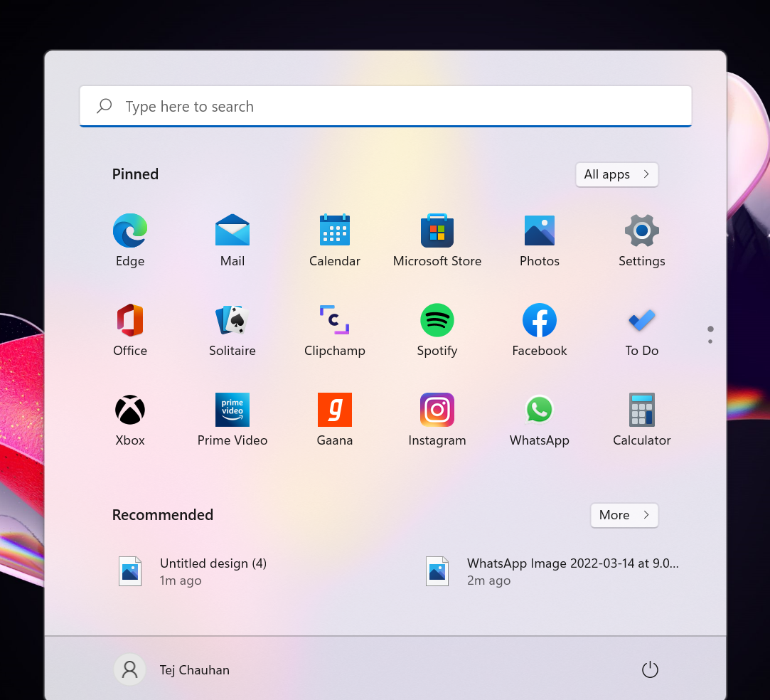Open the Tej Chauhan account menu

[x=172, y=669]
